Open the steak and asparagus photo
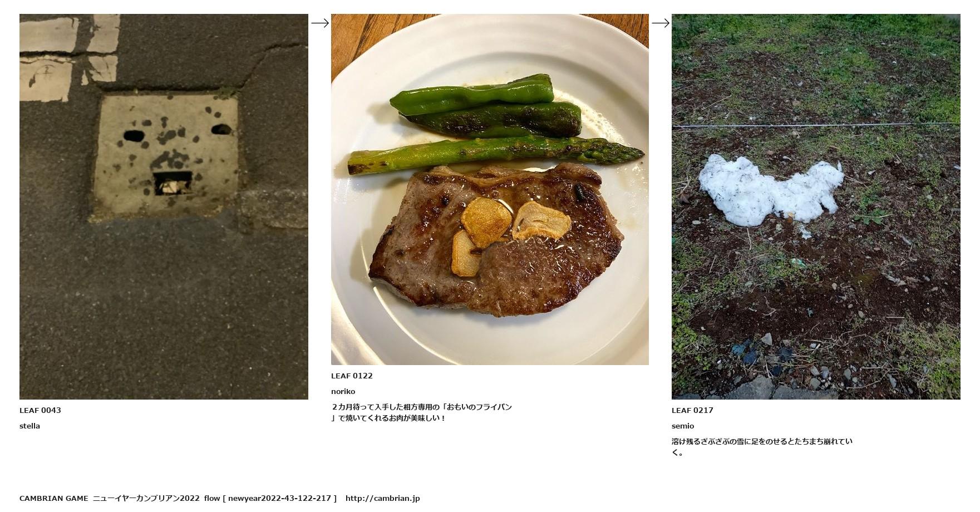980x512 pixels. 490,189
